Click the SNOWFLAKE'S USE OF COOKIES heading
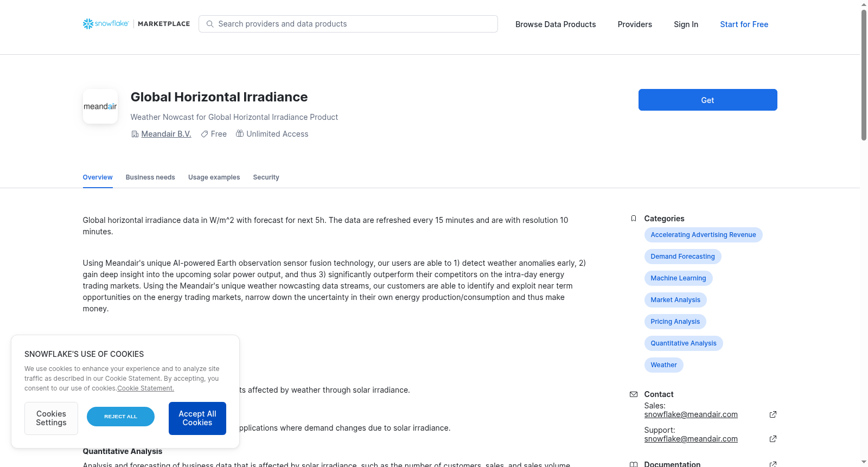This screenshot has height=467, width=868. point(84,354)
